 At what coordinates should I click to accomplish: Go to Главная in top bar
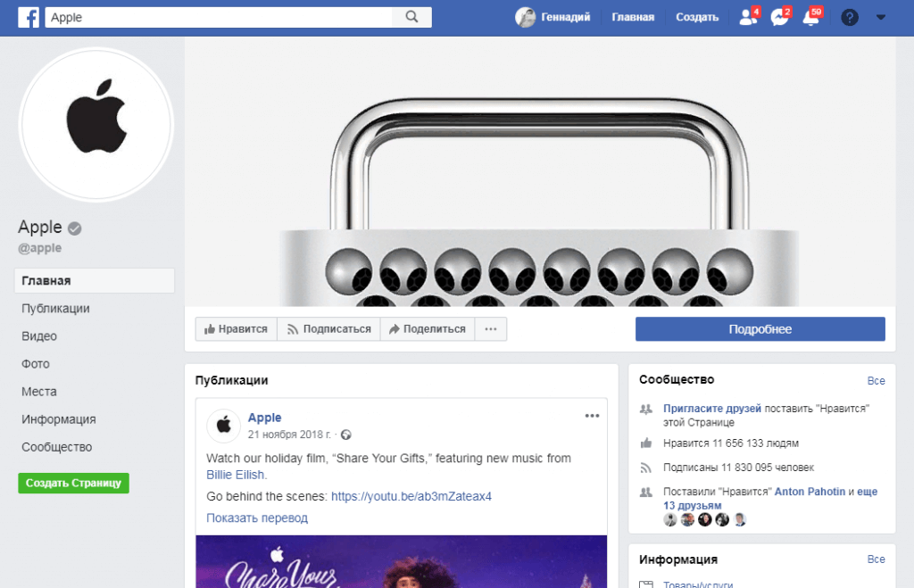click(x=633, y=18)
